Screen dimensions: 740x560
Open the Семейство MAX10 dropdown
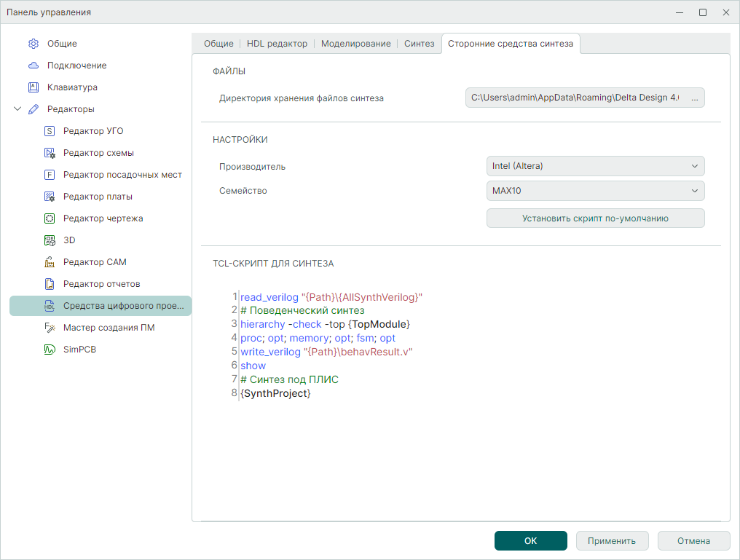click(595, 191)
